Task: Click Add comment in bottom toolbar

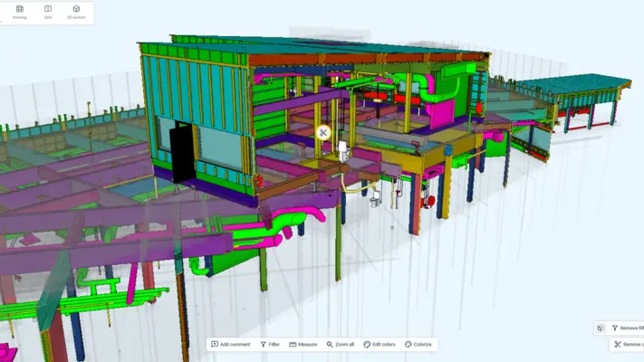Action: coord(230,344)
